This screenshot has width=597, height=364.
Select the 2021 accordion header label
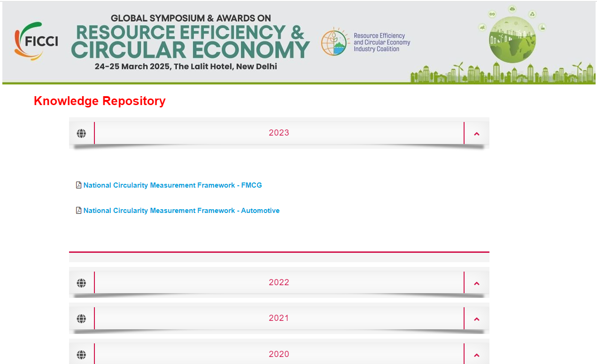pyautogui.click(x=279, y=318)
